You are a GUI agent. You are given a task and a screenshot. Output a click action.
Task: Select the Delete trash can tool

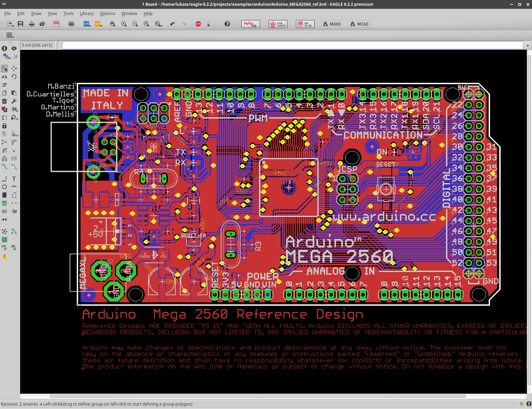[x=5, y=101]
